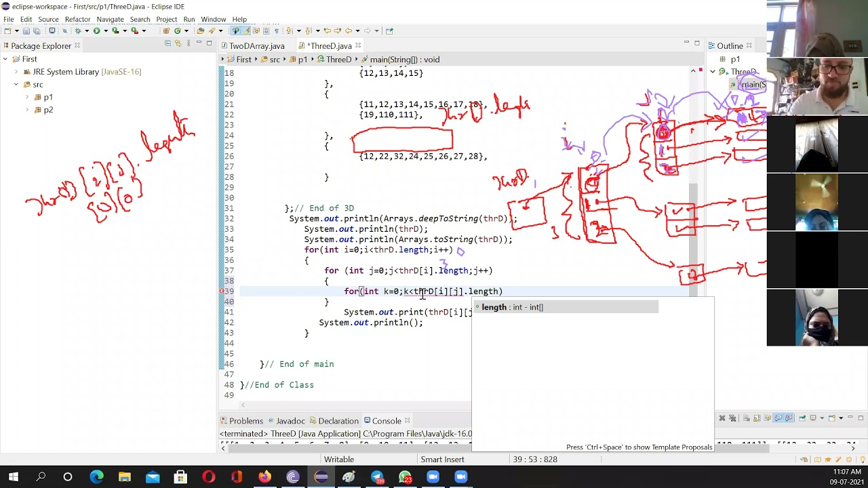Toggle Scroll Lock in Console toolbar
The width and height of the screenshot is (868, 488).
click(x=757, y=418)
